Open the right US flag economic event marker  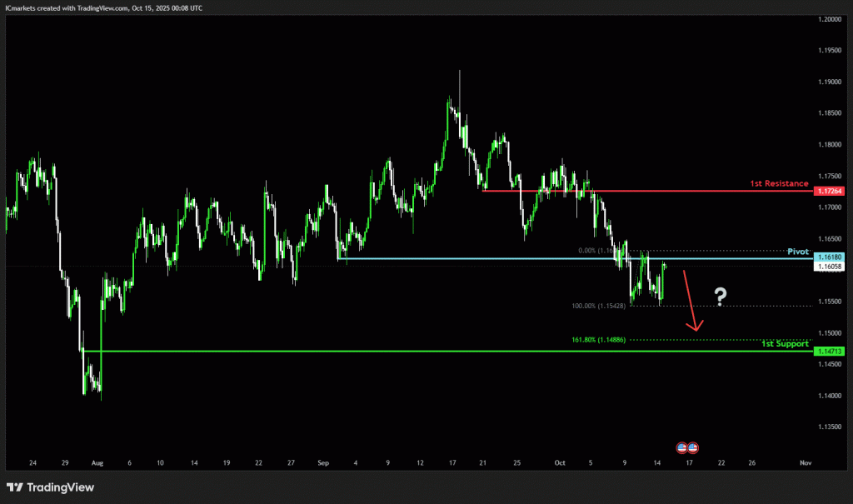click(692, 447)
